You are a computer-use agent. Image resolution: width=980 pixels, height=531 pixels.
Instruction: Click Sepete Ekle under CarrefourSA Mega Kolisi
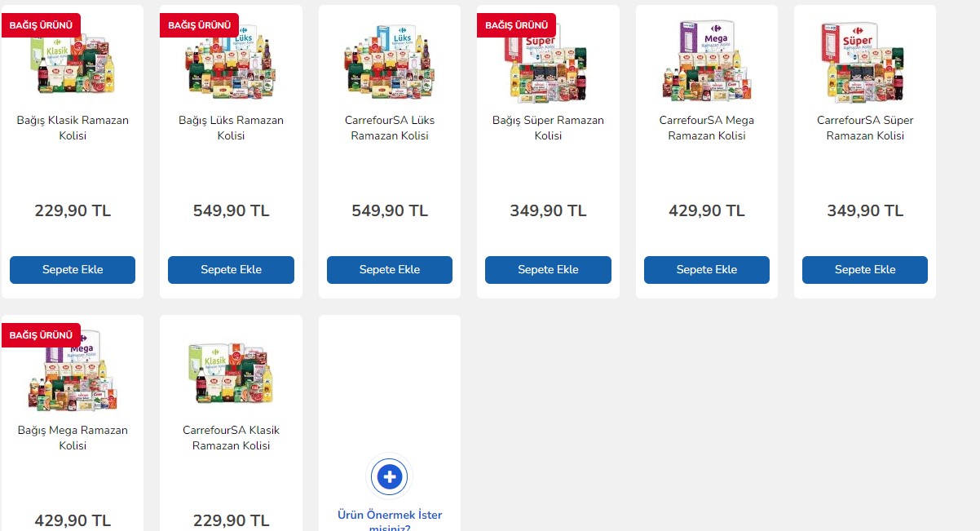point(706,270)
